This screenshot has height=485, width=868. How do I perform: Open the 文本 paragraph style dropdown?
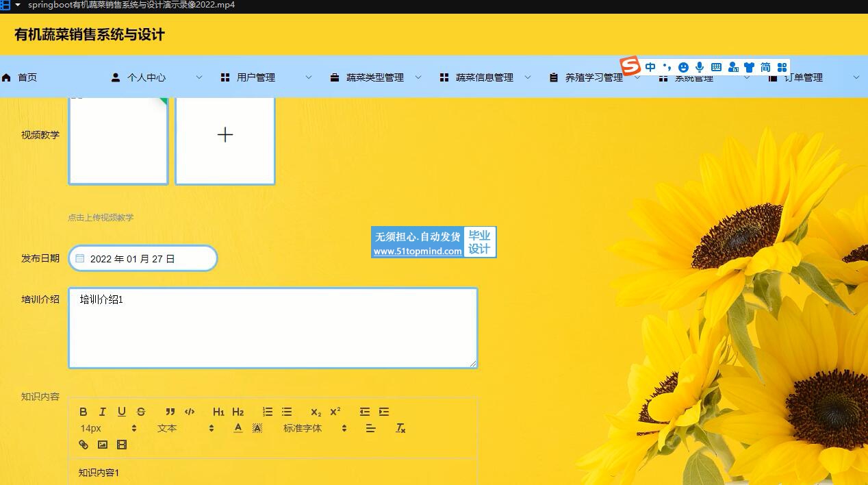click(x=186, y=428)
